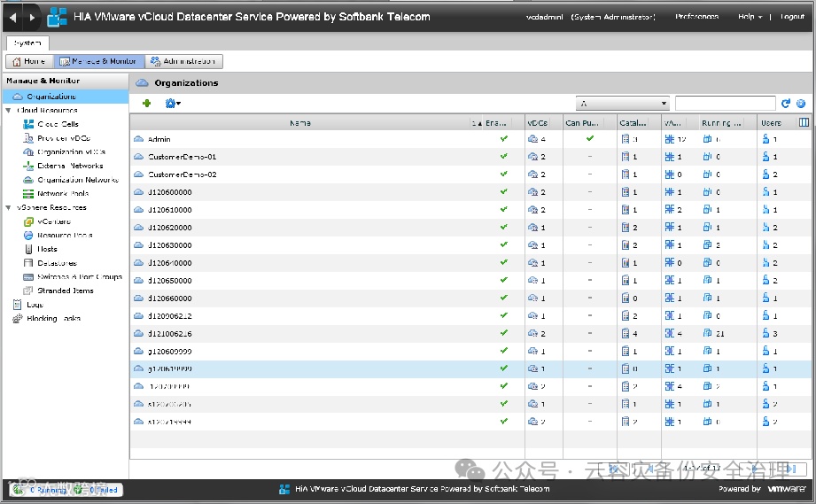The height and width of the screenshot is (504, 816).
Task: Click the vApp icon in d120610000 row
Action: coord(670,210)
